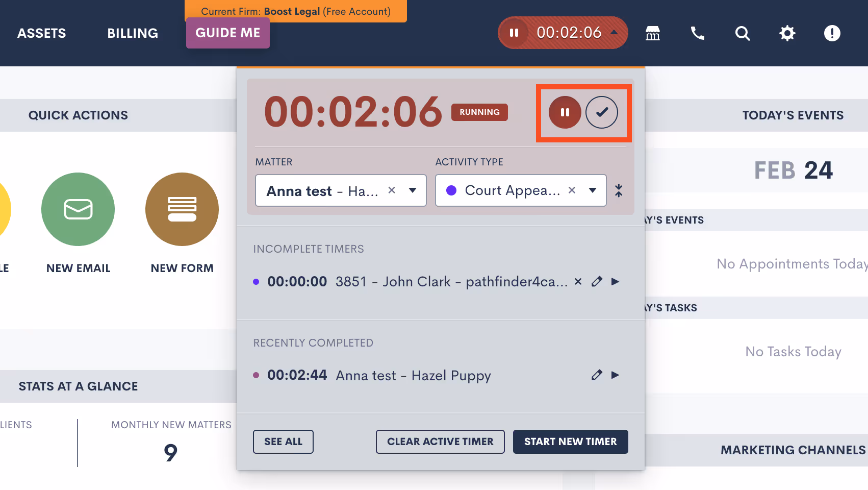868x490 pixels.
Task: Click the MONTHLY NEW MATTERS value 9
Action: tap(171, 453)
